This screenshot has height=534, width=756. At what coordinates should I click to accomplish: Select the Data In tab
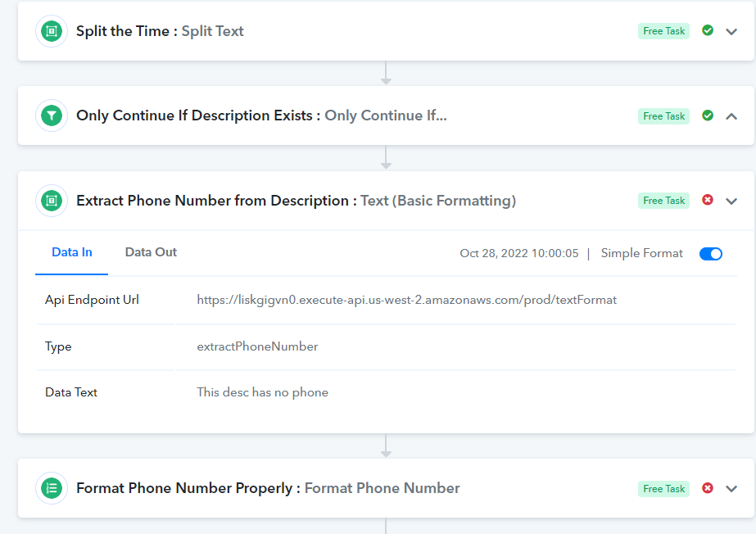click(72, 252)
